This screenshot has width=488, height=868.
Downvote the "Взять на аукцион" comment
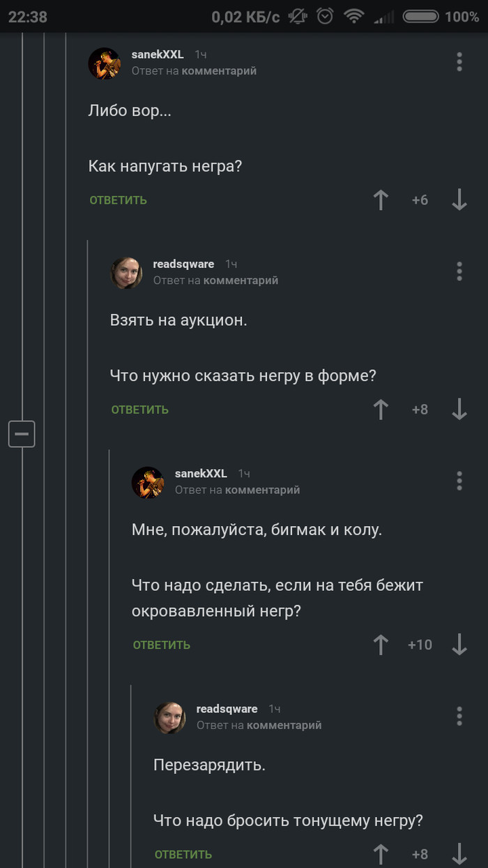(x=459, y=410)
